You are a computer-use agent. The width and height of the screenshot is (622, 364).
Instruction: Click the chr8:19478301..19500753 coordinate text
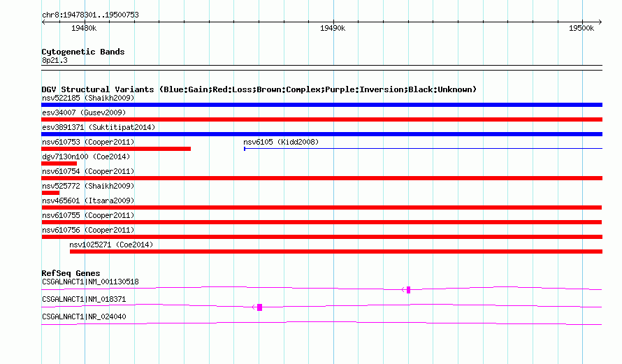tap(90, 15)
